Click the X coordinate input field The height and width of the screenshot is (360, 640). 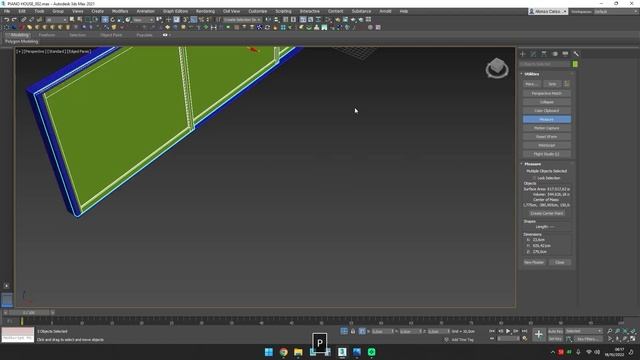[x=382, y=331]
